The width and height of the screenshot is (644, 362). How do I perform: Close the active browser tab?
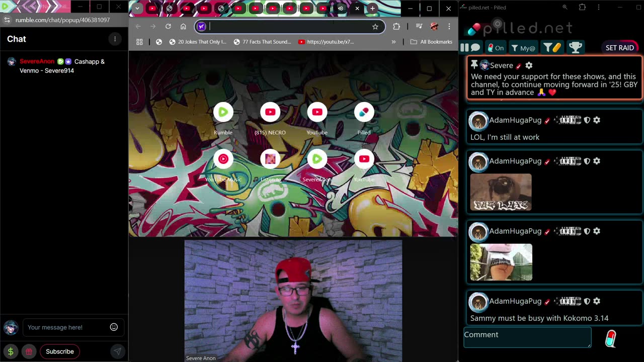[x=357, y=8]
